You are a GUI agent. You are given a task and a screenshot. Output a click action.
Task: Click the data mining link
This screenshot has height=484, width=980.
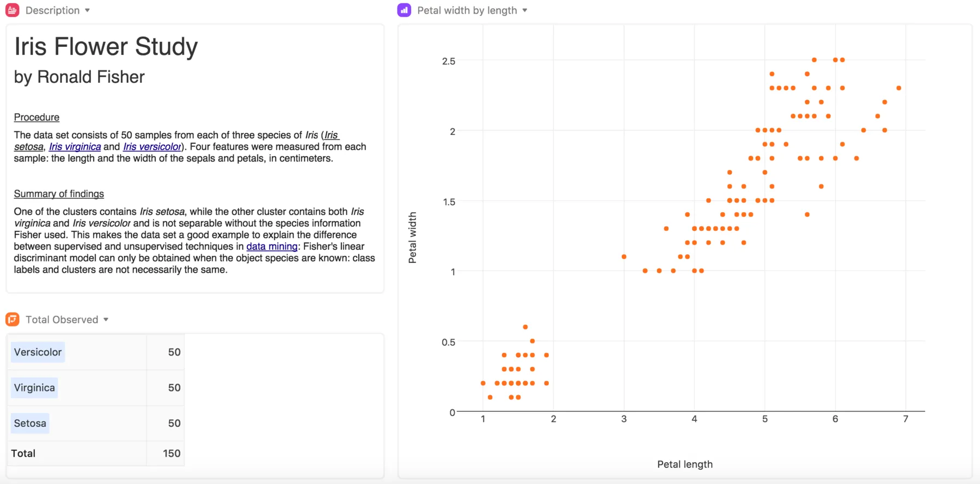point(272,247)
